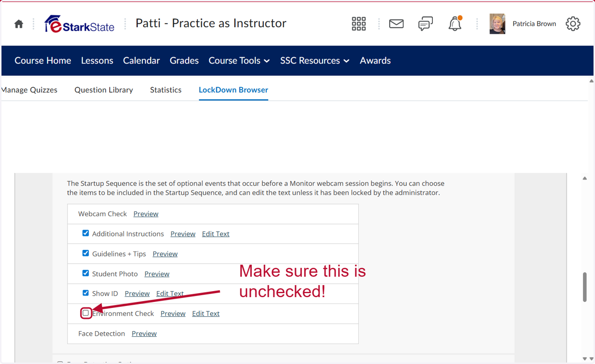Uncheck the Show ID checkbox

pos(86,293)
